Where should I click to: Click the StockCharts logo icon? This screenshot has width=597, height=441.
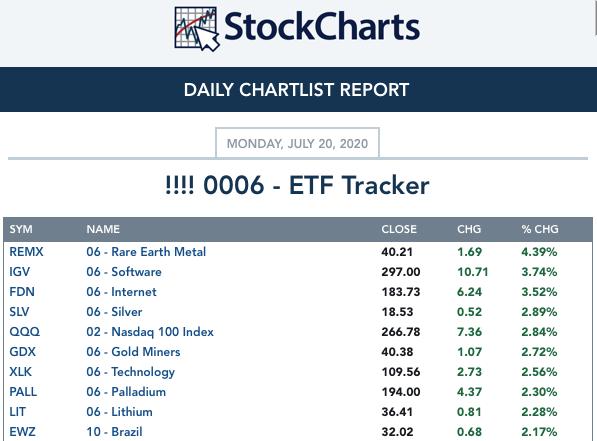coord(197,29)
